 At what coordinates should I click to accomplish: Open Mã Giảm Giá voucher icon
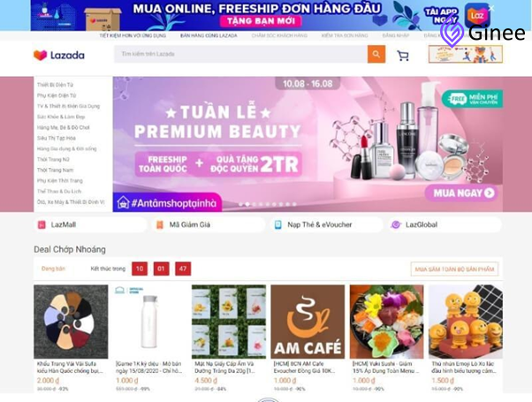click(159, 224)
